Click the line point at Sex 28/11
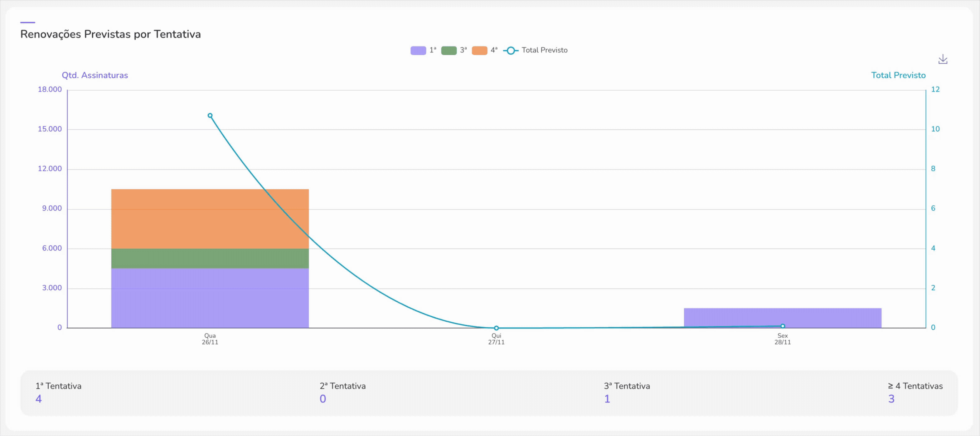The height and width of the screenshot is (436, 980). click(783, 326)
